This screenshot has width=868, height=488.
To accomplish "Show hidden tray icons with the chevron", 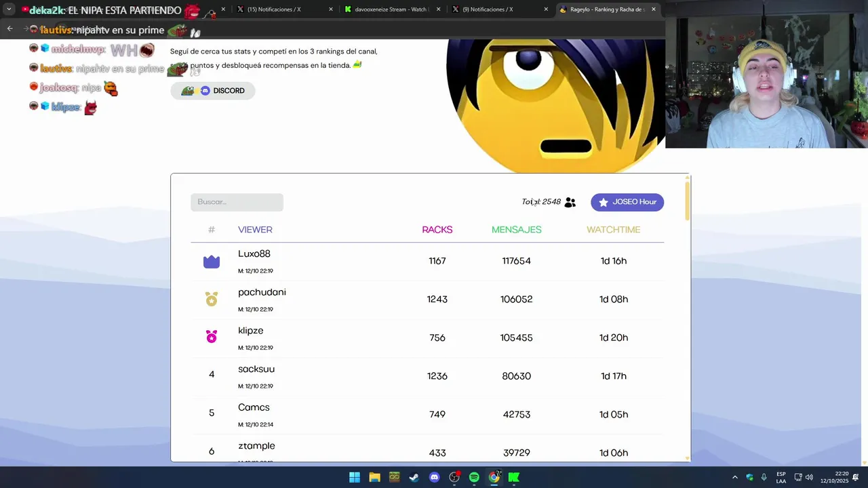I will pos(734,477).
